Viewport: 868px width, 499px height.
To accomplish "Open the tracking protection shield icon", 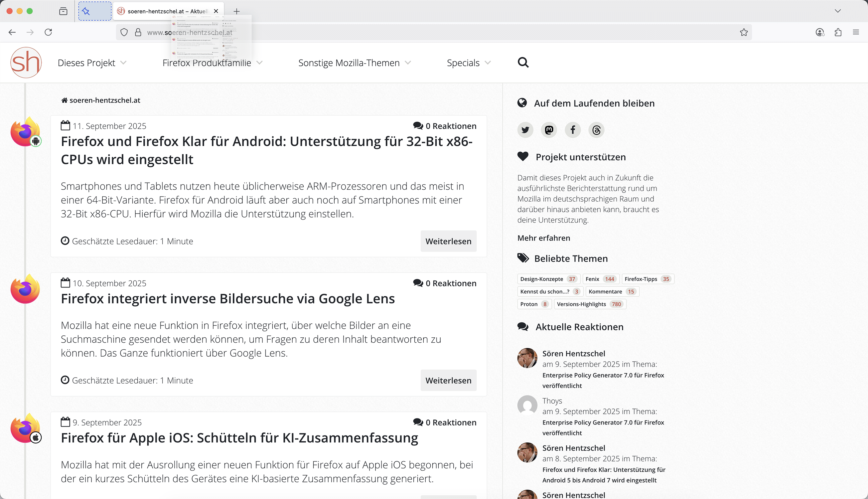I will (x=124, y=32).
